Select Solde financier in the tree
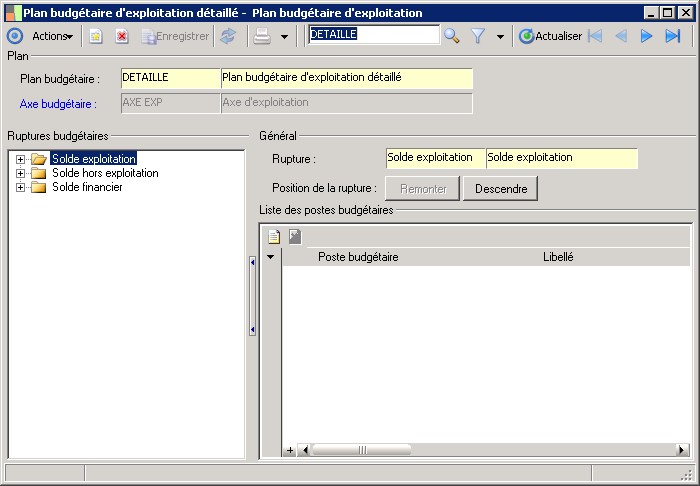This screenshot has height=486, width=700. 87,187
